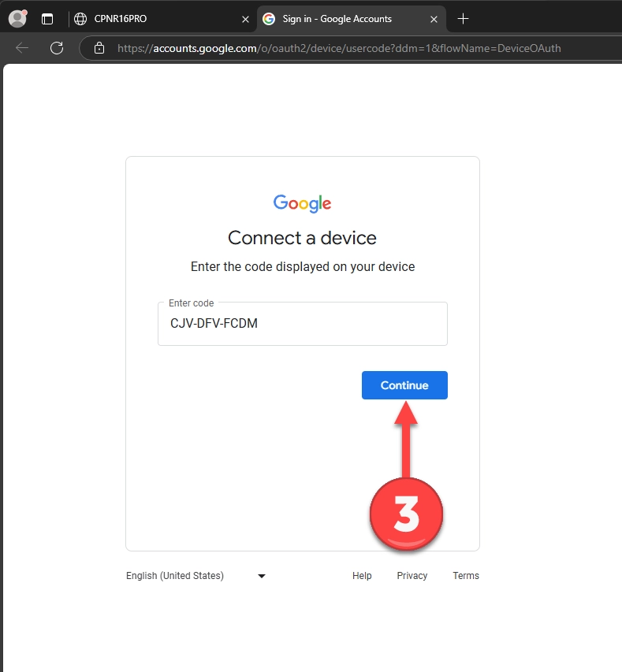Open the English (United States) language dropdown

pyautogui.click(x=196, y=576)
